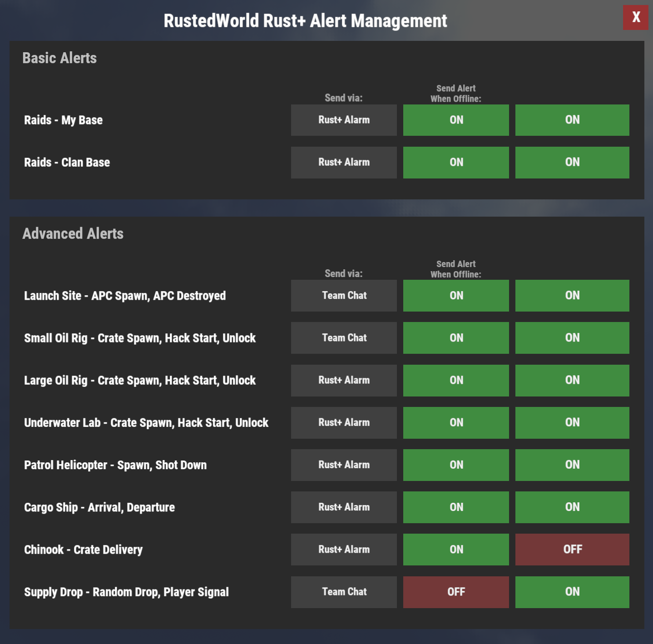
Task: Toggle offline alert for Cargo Ship
Action: point(456,507)
